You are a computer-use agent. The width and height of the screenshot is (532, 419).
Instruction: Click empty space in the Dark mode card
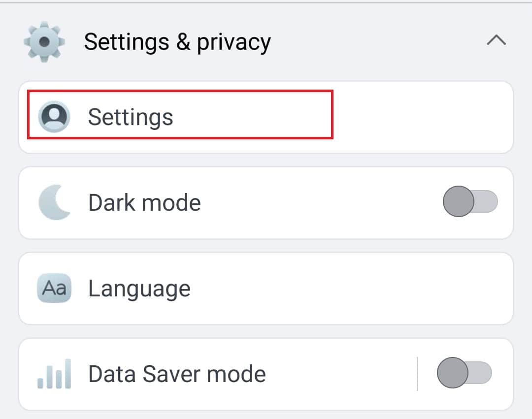[x=320, y=203]
